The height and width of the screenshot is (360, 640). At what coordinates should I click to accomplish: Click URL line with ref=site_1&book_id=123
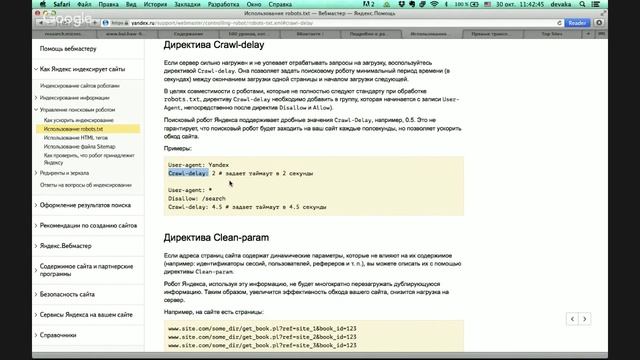pyautogui.click(x=262, y=329)
